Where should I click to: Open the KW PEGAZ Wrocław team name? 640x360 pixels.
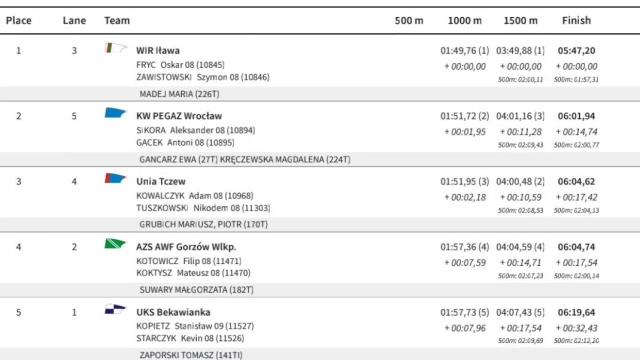pyautogui.click(x=179, y=116)
